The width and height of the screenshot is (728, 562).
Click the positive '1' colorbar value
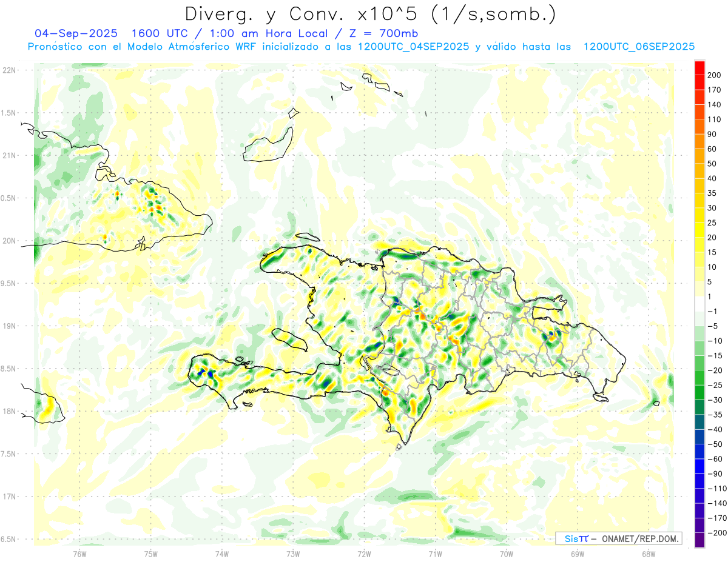point(710,296)
